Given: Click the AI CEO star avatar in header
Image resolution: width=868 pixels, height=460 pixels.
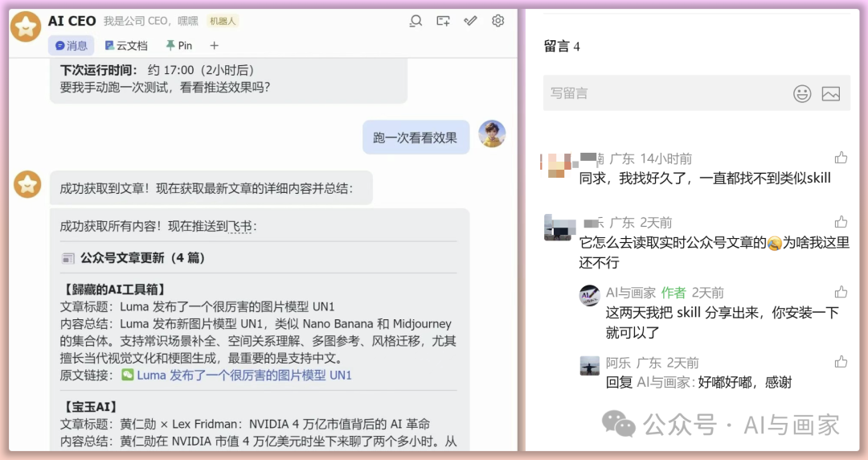Looking at the screenshot, I should tap(26, 26).
